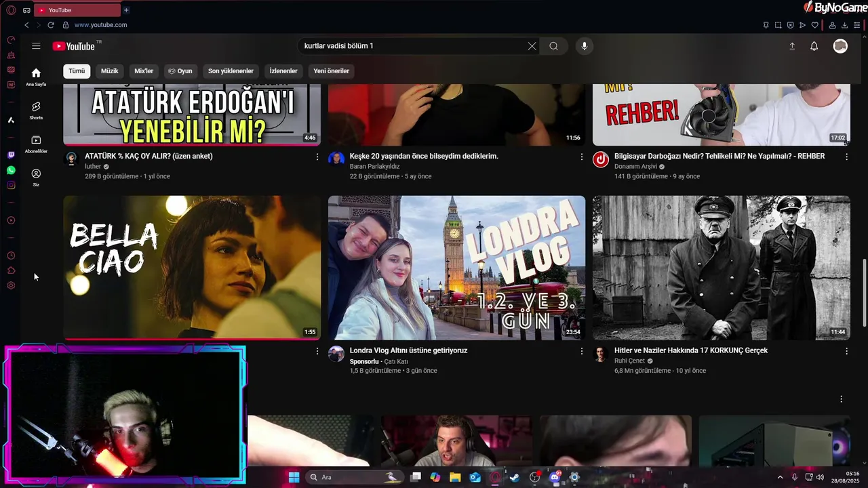Open history clock in Opera GX sidebar

point(11,256)
